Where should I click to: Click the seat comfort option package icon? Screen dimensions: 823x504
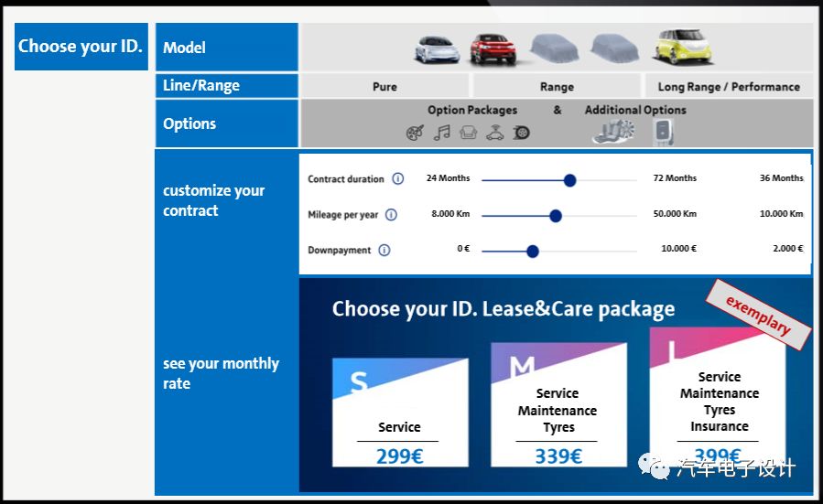pos(468,133)
